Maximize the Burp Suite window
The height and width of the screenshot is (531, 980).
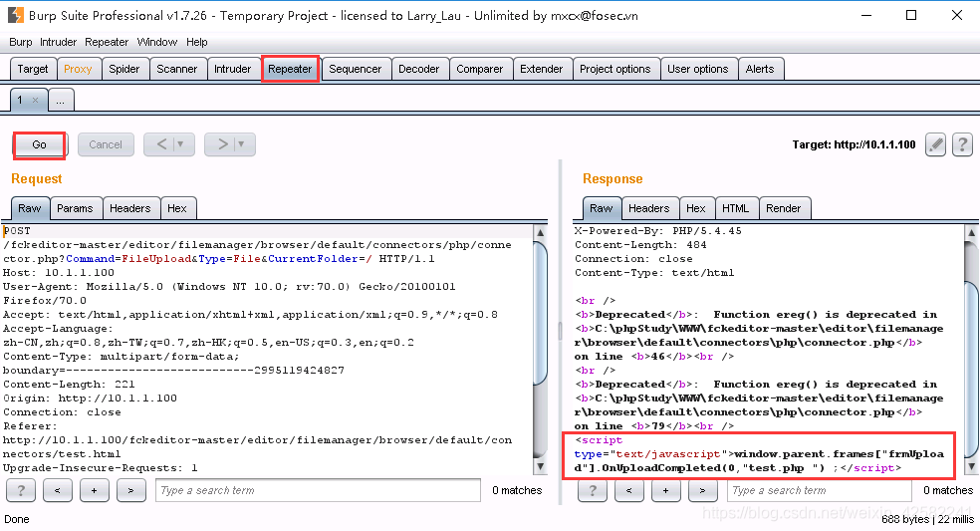point(911,15)
